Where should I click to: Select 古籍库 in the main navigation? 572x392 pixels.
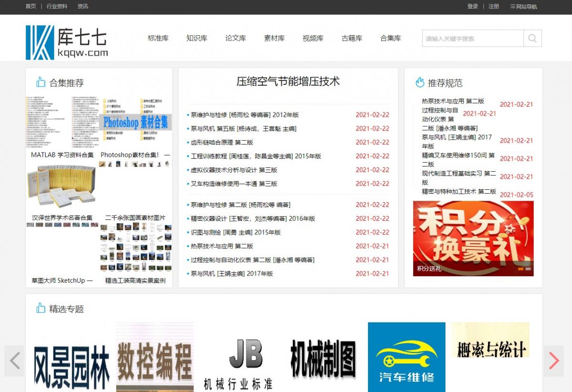coord(352,38)
